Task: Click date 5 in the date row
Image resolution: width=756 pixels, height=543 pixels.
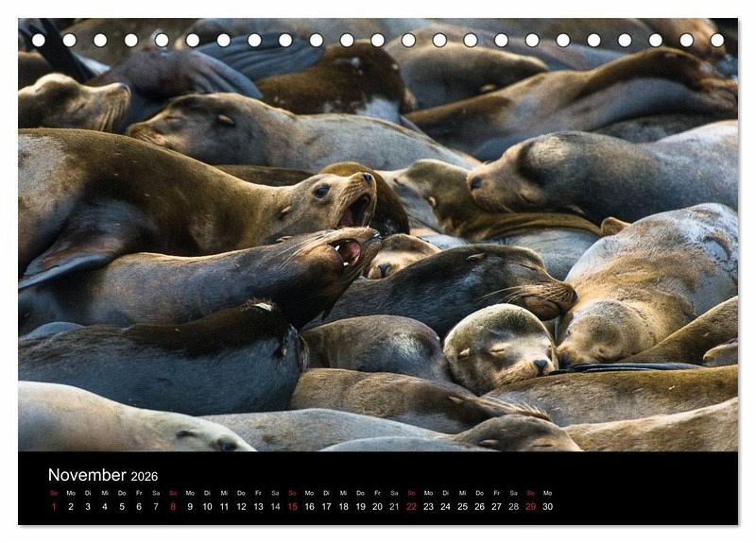Action: pyautogui.click(x=122, y=507)
